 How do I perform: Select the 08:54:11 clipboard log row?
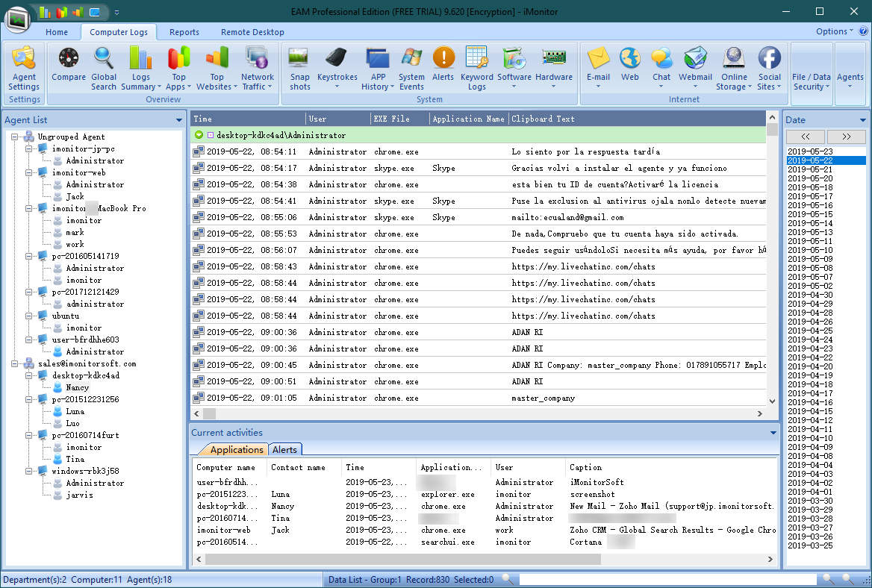tap(479, 151)
